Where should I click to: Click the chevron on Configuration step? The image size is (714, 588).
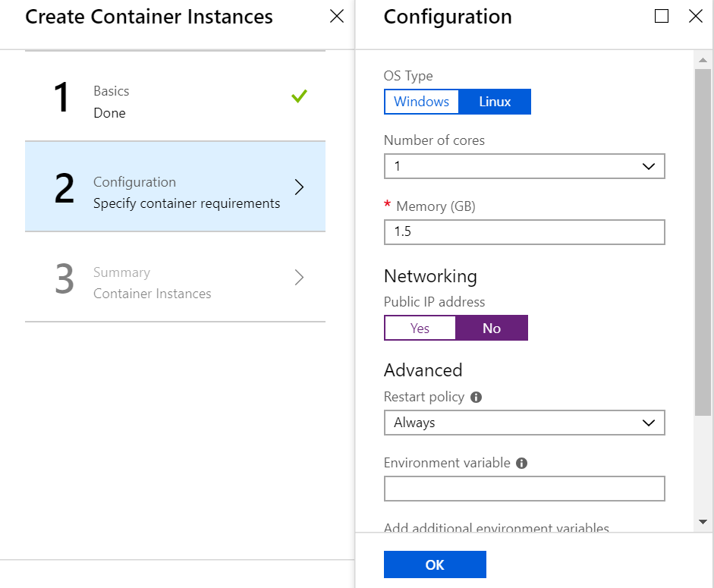tap(299, 187)
